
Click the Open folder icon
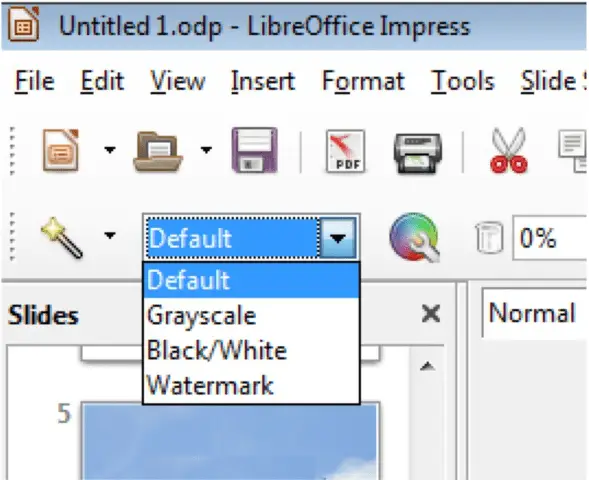pos(158,151)
